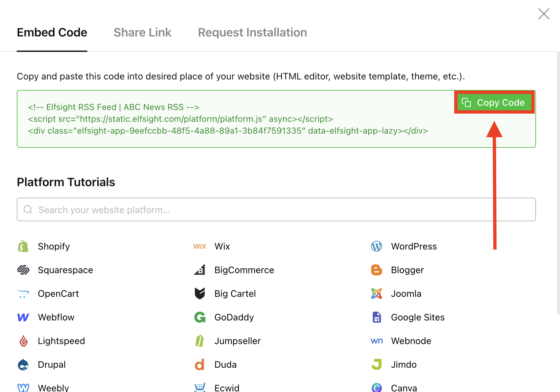Click the Webnode logo icon
560x392 pixels.
377,341
